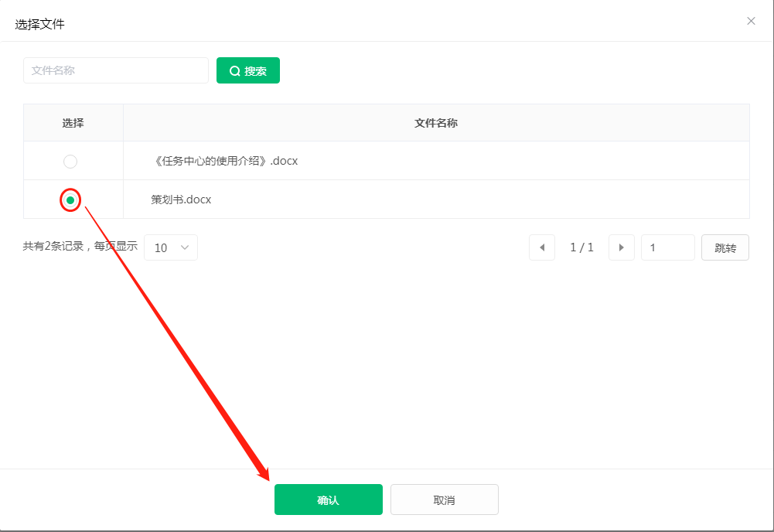Click file name 《任务中心的使用介绍》.docx

(x=225, y=161)
